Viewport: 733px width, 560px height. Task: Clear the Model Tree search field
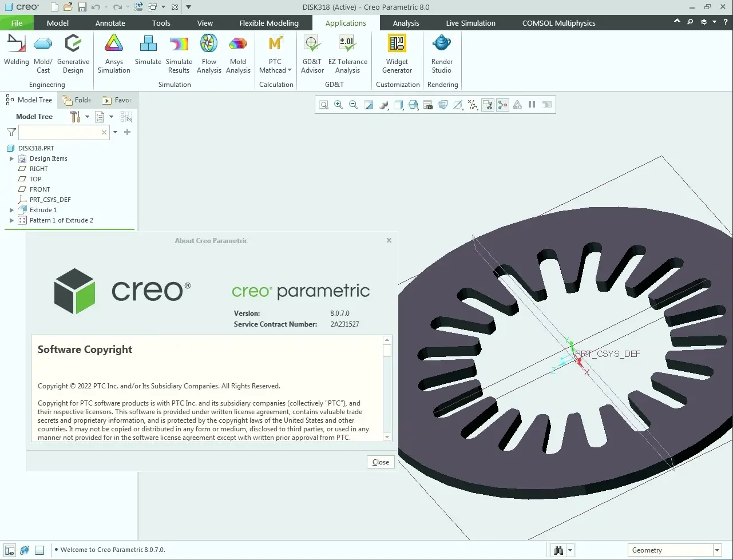[104, 132]
